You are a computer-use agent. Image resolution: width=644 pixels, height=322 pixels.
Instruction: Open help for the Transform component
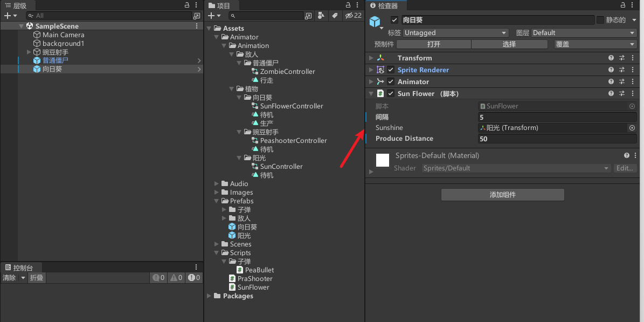click(611, 58)
